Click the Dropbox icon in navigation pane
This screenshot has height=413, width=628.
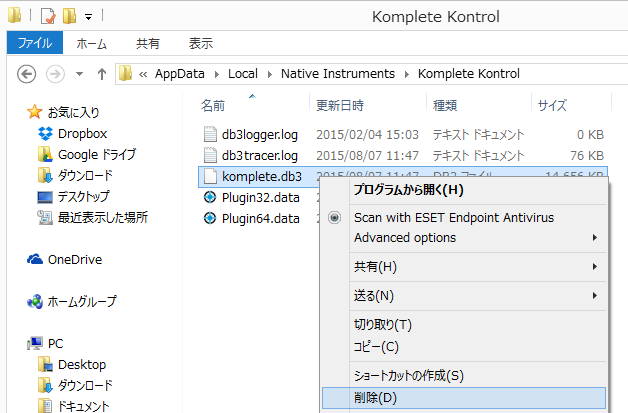45,133
